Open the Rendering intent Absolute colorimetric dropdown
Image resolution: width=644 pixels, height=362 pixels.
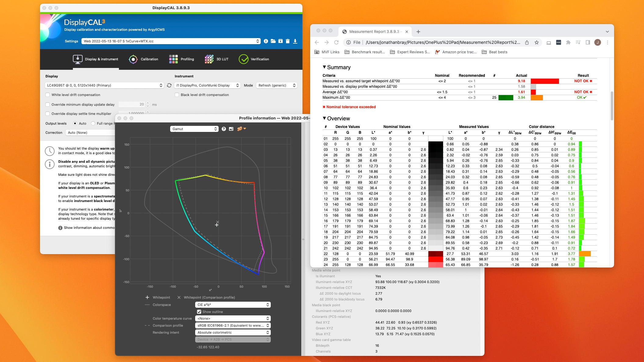tap(233, 332)
